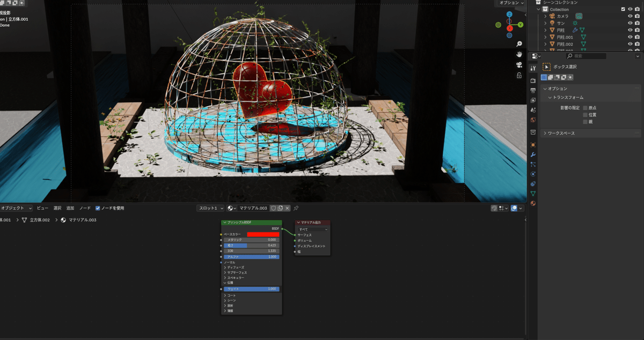Click the マテリアル.003 material name field
This screenshot has width=644, height=340.
tap(253, 208)
